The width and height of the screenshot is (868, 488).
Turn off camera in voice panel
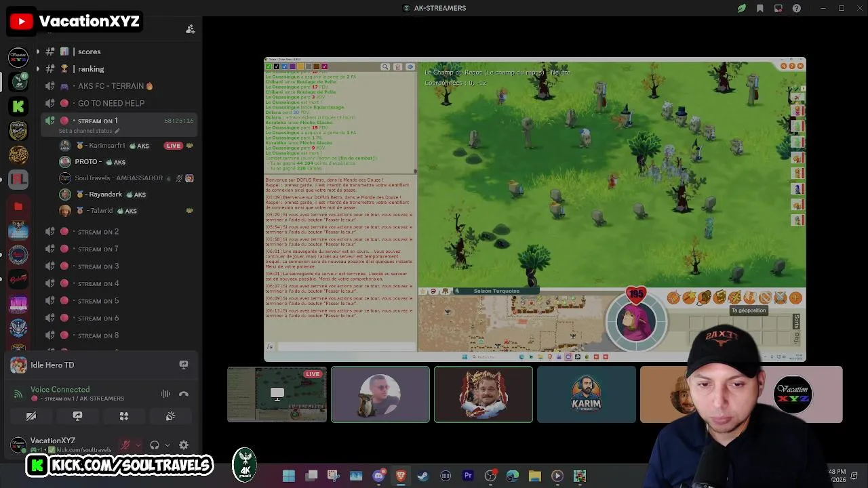pos(31,416)
